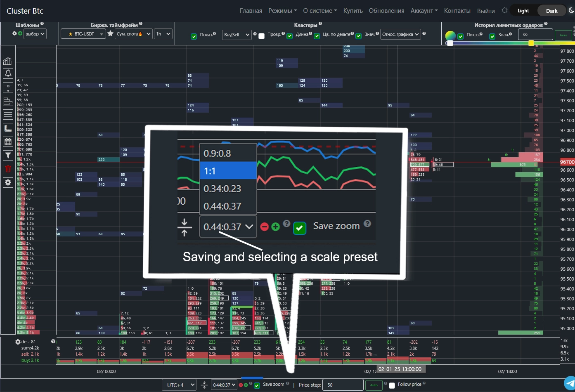Open the 1h timeframe dropdown
Viewport: 575px width, 392px height.
click(x=163, y=34)
